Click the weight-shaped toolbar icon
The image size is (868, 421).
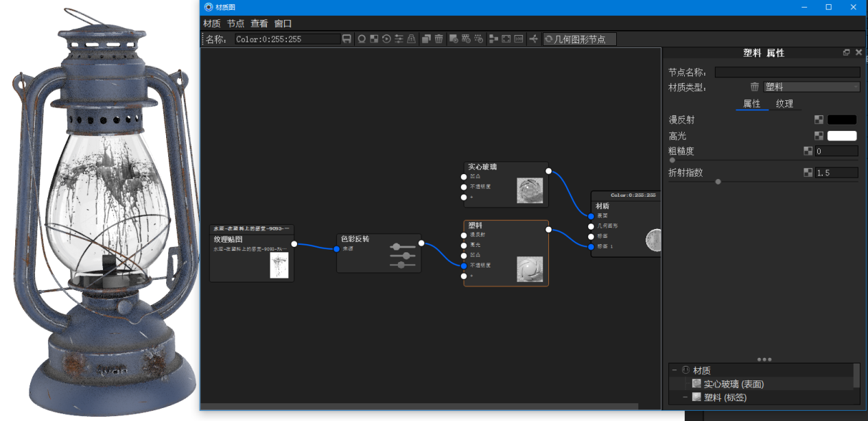(412, 39)
